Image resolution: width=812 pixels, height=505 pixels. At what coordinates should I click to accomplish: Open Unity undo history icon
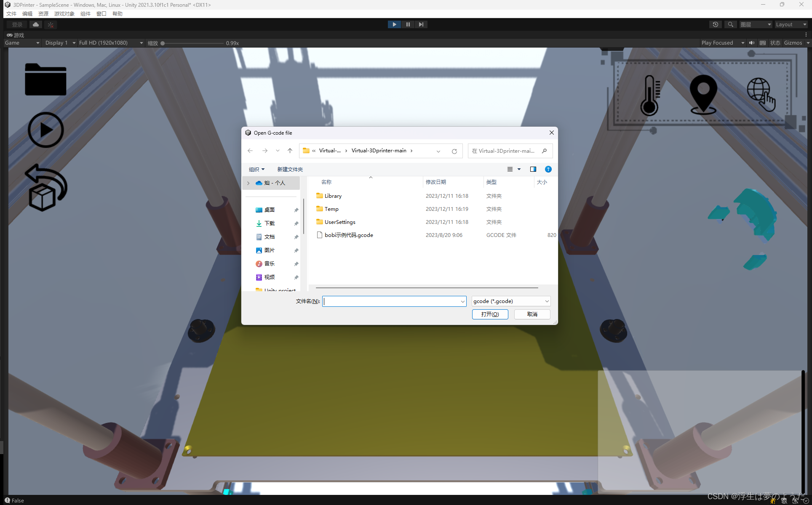tap(715, 24)
